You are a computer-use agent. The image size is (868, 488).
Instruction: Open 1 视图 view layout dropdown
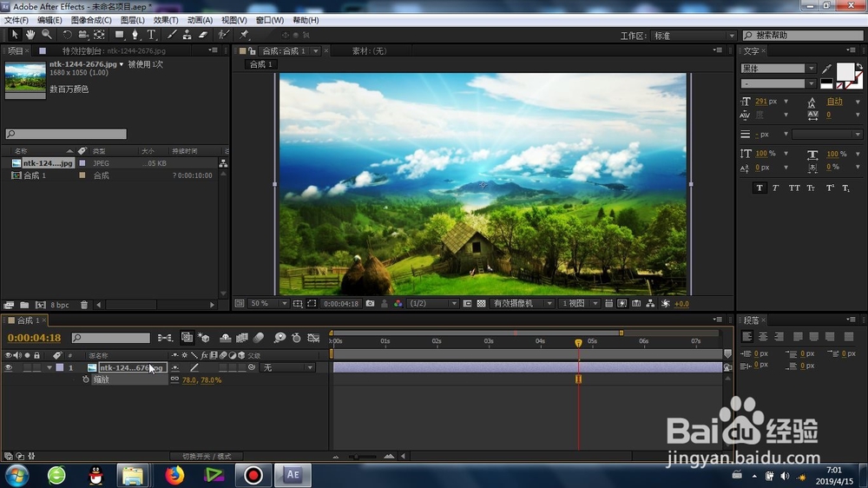(x=579, y=304)
